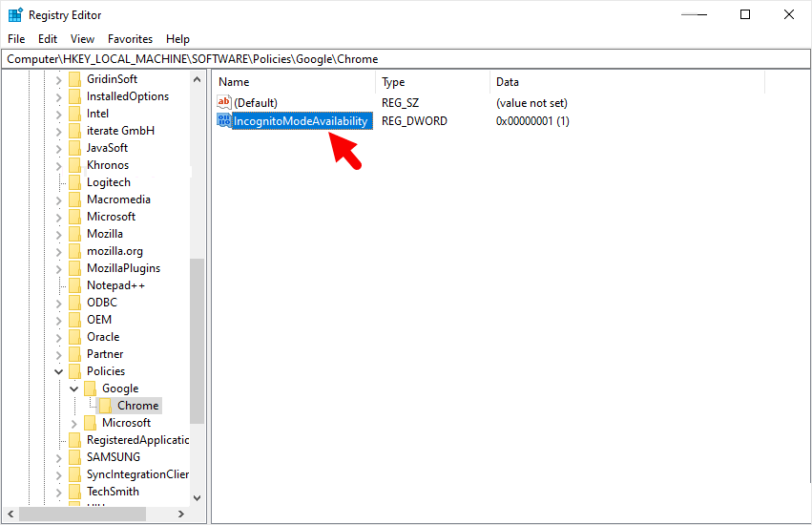812x525 pixels.
Task: Select the RegisteredApplications key
Action: pos(137,440)
